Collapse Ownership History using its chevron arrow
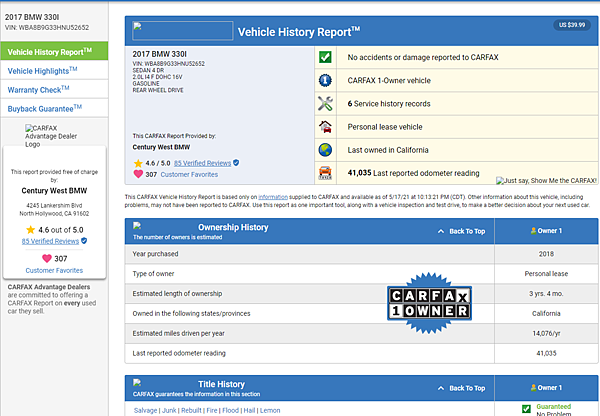 pos(441,231)
